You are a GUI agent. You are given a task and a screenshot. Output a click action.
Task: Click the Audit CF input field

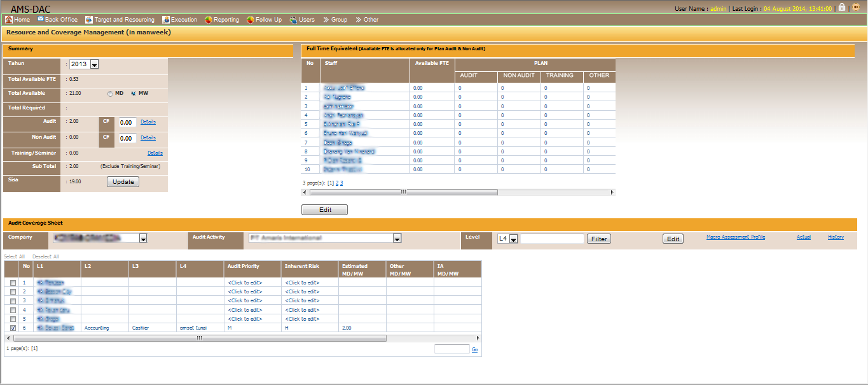click(x=127, y=122)
